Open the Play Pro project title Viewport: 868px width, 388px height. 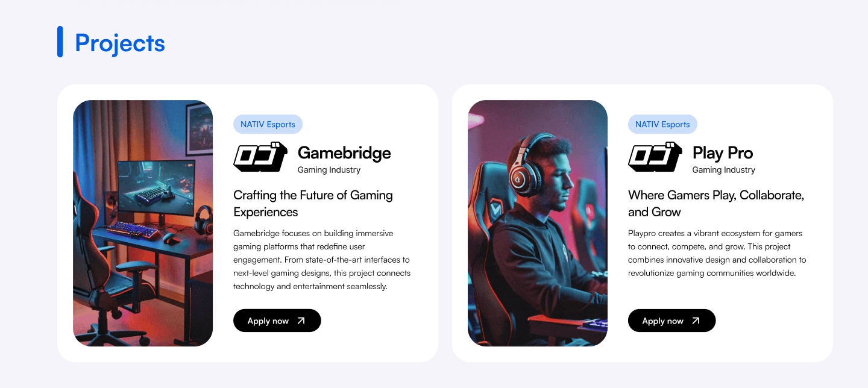[x=723, y=153]
